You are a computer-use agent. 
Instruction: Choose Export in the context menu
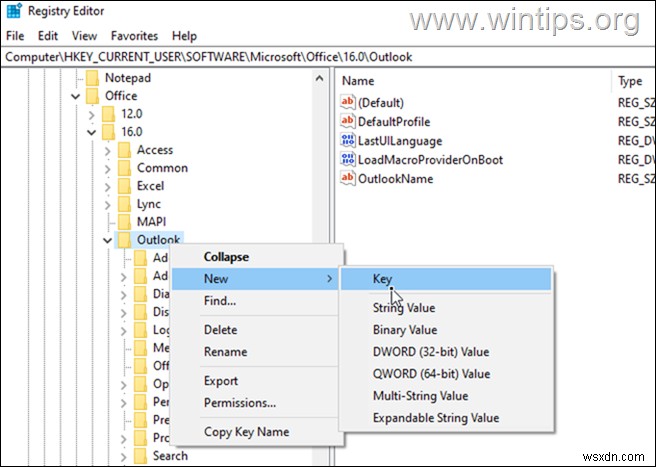(x=257, y=381)
